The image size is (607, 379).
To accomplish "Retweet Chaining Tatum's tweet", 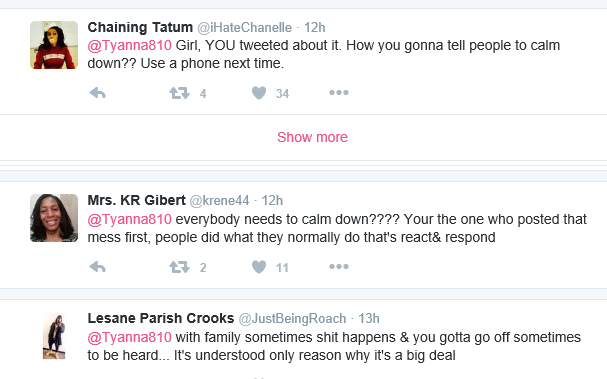I will (179, 93).
